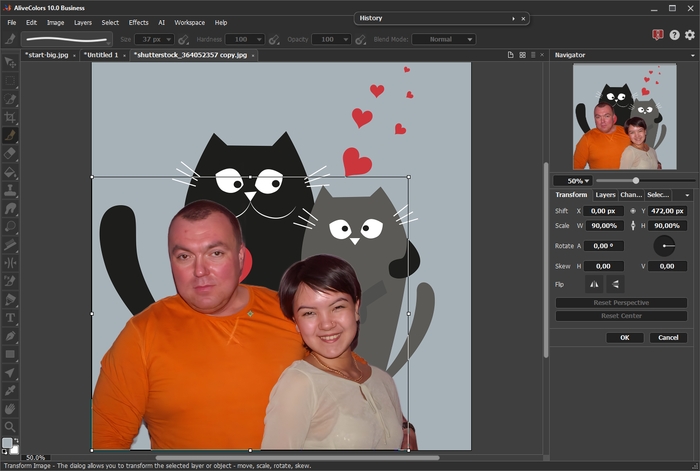Select the Paint Bucket tool

(x=10, y=172)
